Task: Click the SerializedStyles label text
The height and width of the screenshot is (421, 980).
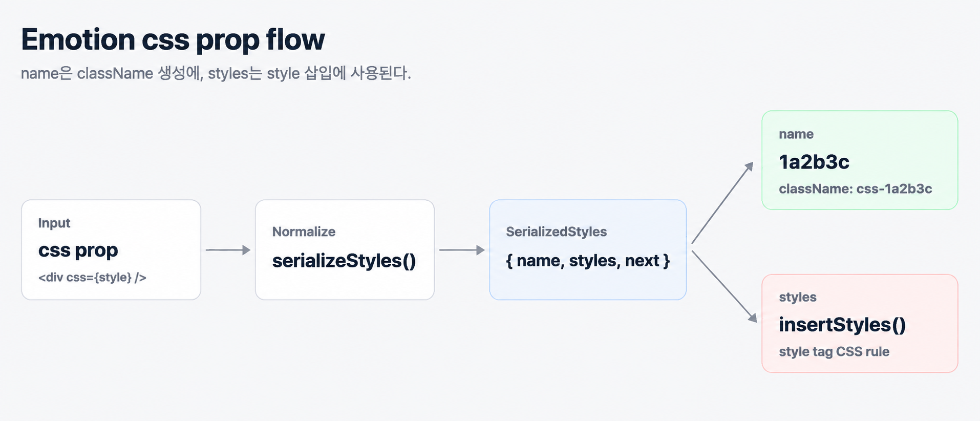Action: pos(557,232)
